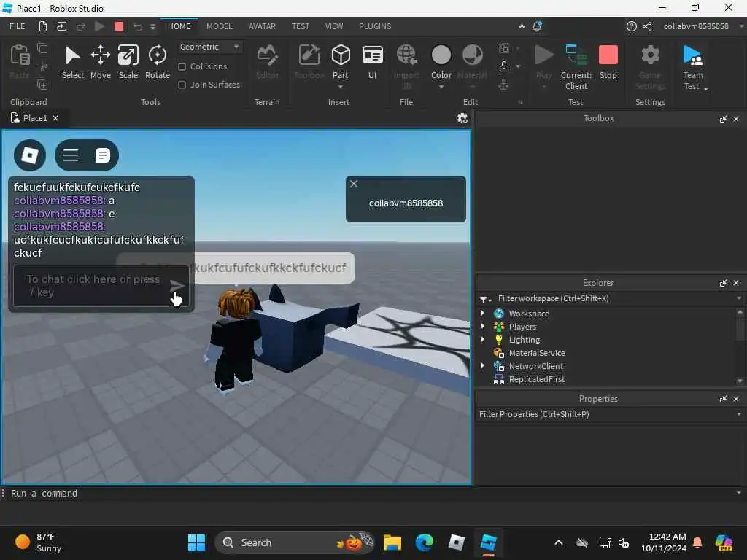Switch to the VIEW tab

(334, 26)
